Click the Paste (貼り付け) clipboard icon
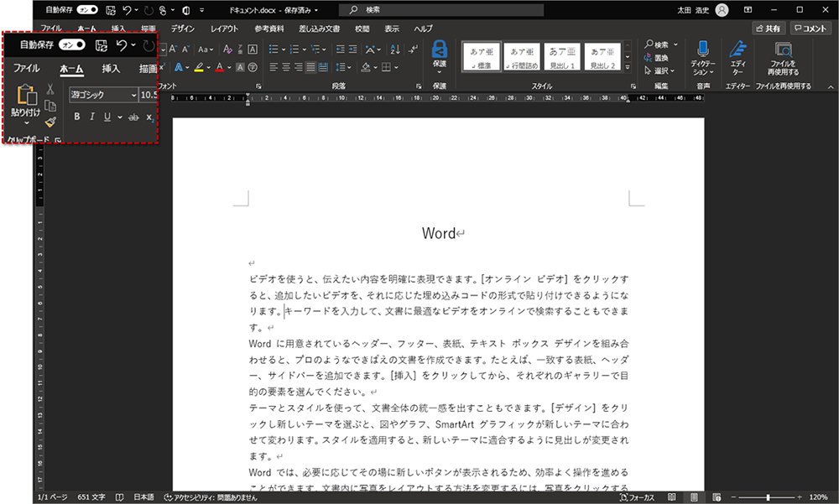Screen dimensions: 839x504 point(26,95)
